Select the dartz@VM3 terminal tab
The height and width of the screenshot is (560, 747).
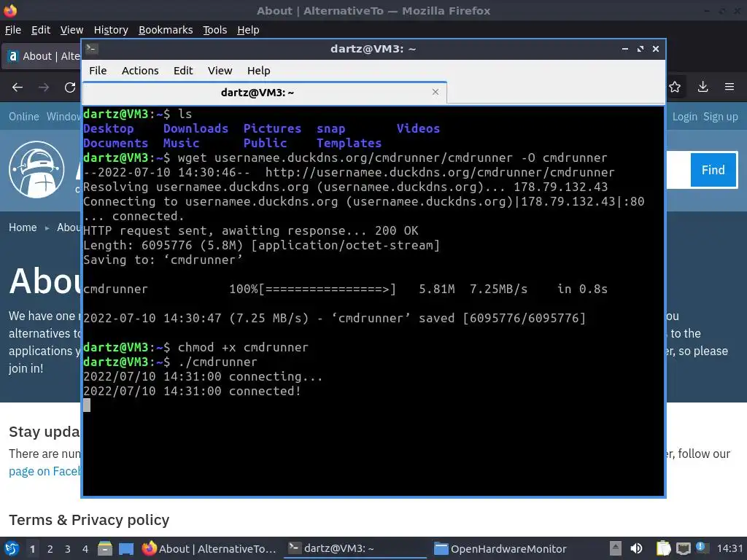258,93
